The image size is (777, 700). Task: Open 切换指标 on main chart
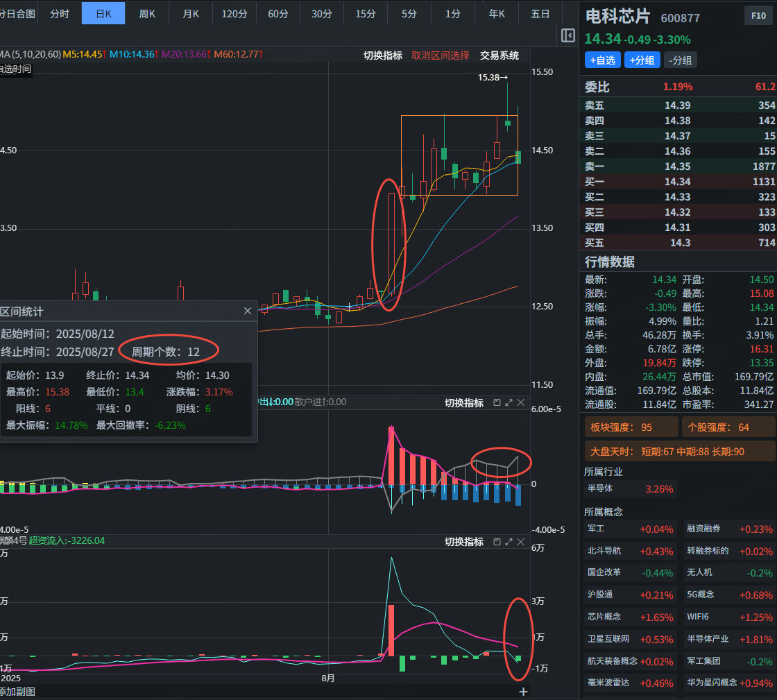(383, 56)
